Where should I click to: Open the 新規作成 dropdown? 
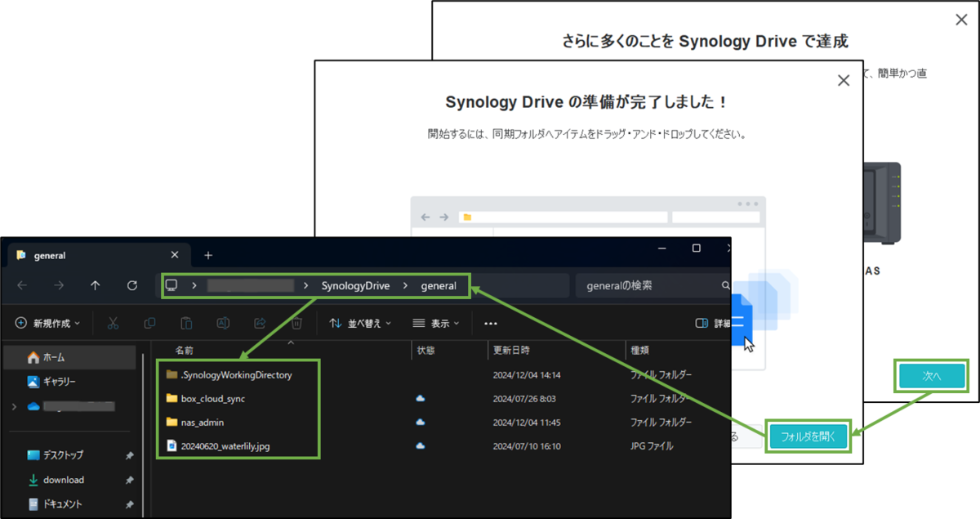48,323
